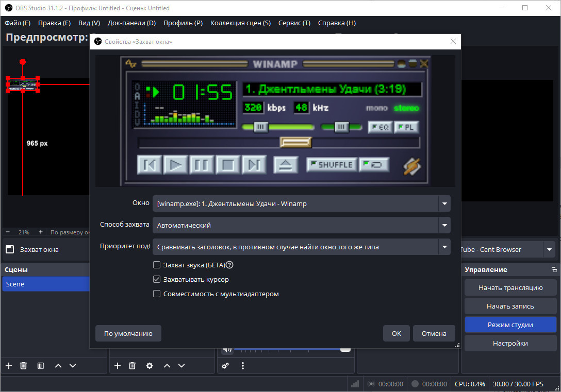The width and height of the screenshot is (561, 392).
Task: Open source properties gear icon
Action: pos(150,366)
